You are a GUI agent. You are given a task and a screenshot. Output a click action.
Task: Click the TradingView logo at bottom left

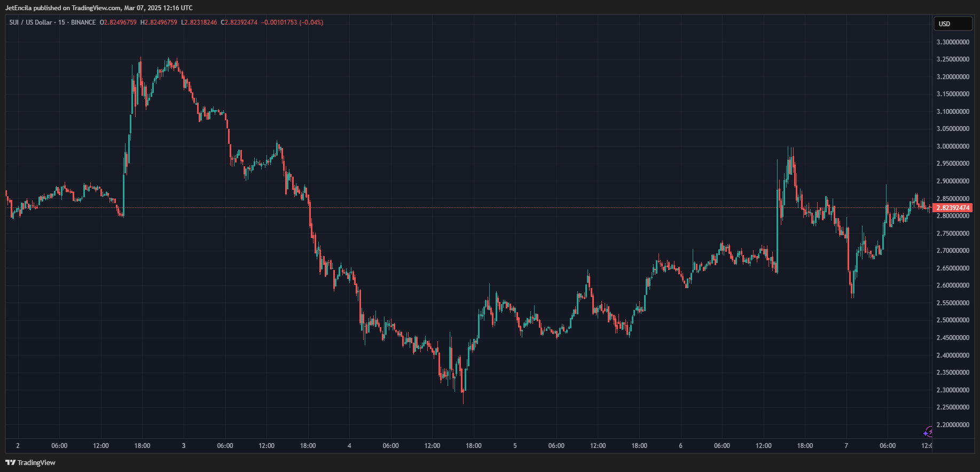pos(30,462)
